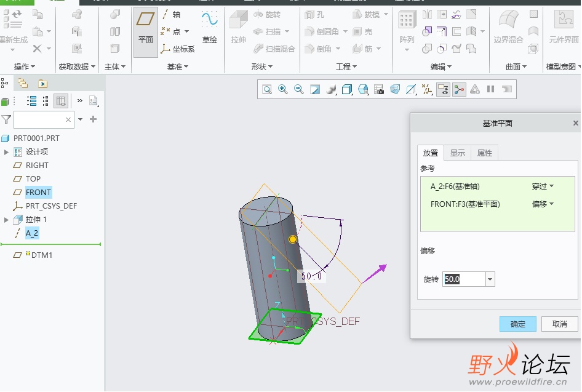Click the orange drag handle on plane
This screenshot has height=392, width=582.
click(293, 239)
